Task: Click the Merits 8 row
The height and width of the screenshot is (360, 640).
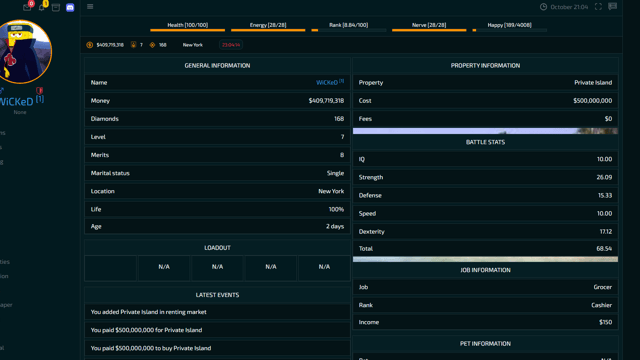Action: (x=217, y=155)
